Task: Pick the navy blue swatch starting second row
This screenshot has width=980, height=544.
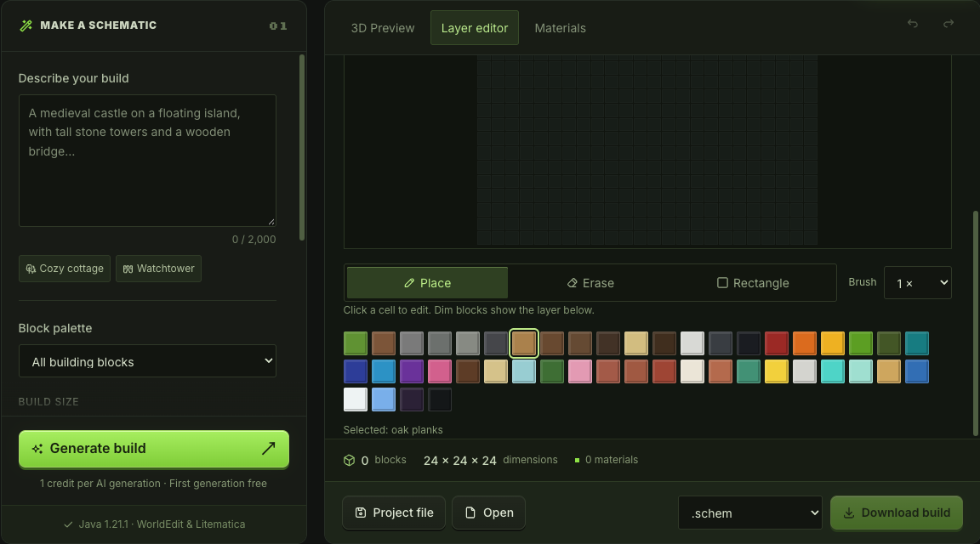Action: click(x=355, y=371)
